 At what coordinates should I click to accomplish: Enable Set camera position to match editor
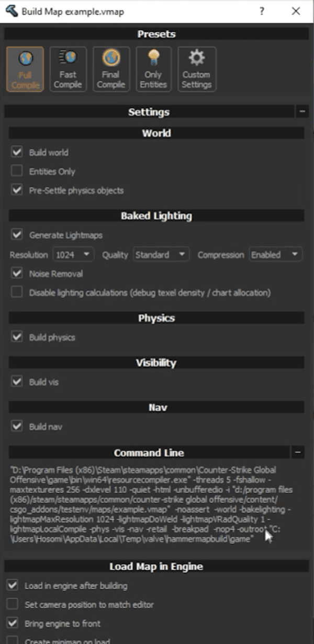coord(13,604)
